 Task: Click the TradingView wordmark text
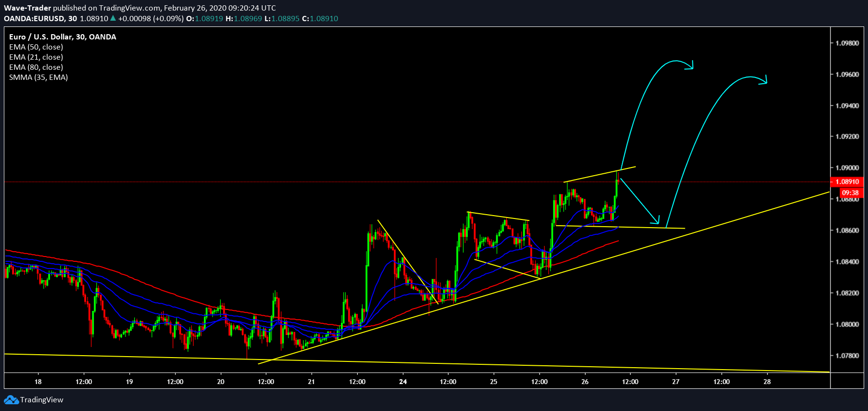click(x=42, y=400)
